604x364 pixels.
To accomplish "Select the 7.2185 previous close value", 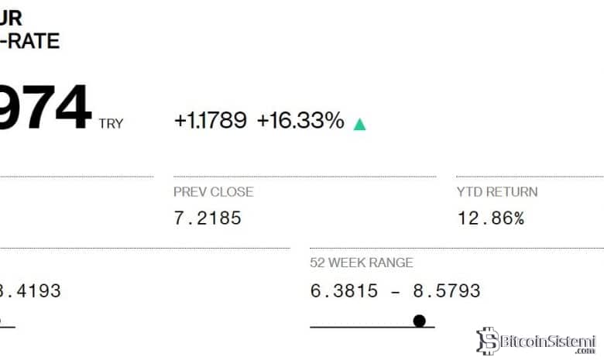I will click(208, 218).
